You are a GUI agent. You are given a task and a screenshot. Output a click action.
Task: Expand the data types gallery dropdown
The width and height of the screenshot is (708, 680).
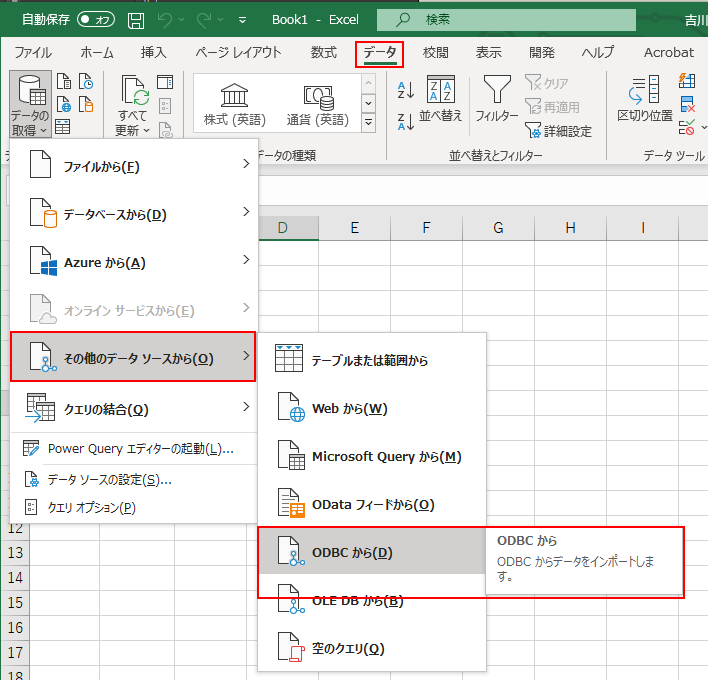pos(368,123)
